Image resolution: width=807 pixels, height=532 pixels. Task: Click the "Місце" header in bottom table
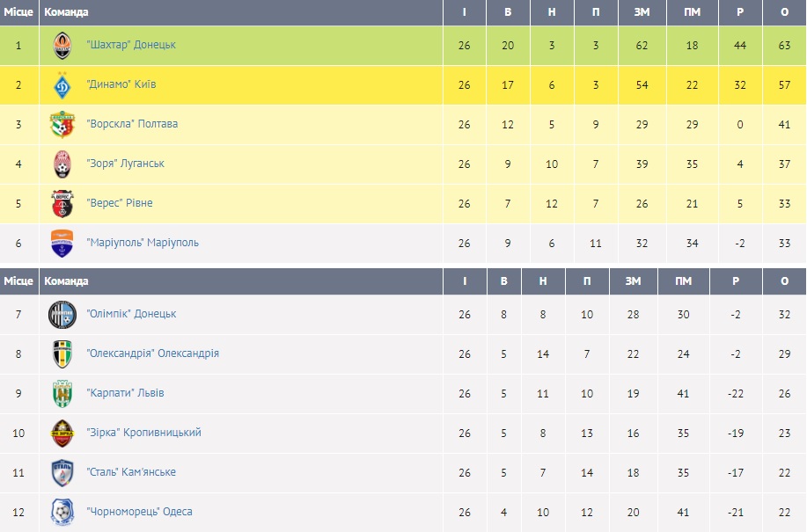18,281
